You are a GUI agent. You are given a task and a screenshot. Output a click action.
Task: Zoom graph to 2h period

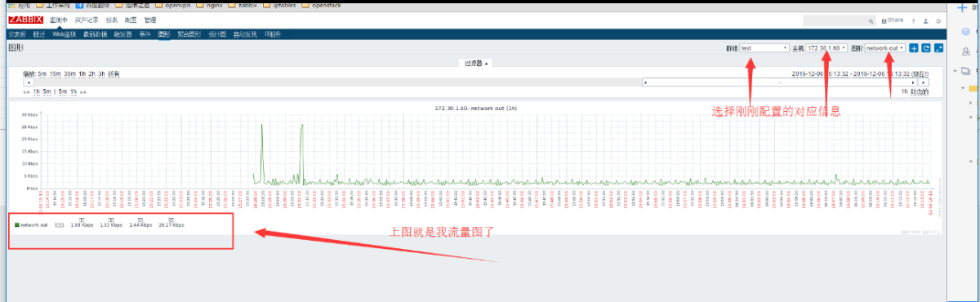point(92,73)
